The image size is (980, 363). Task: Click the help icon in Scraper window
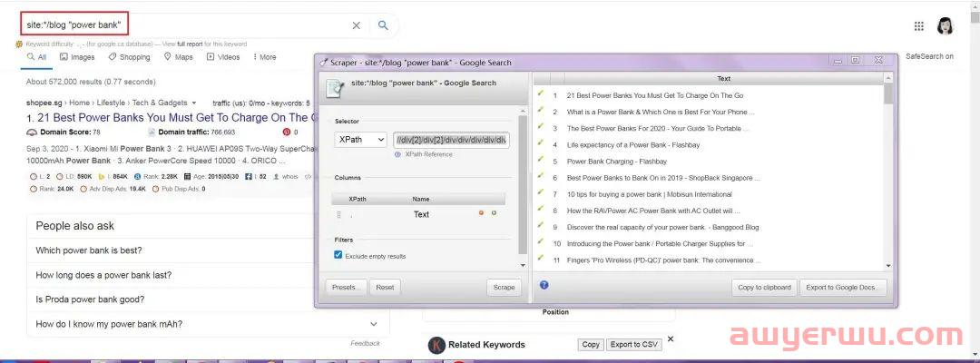coord(544,285)
